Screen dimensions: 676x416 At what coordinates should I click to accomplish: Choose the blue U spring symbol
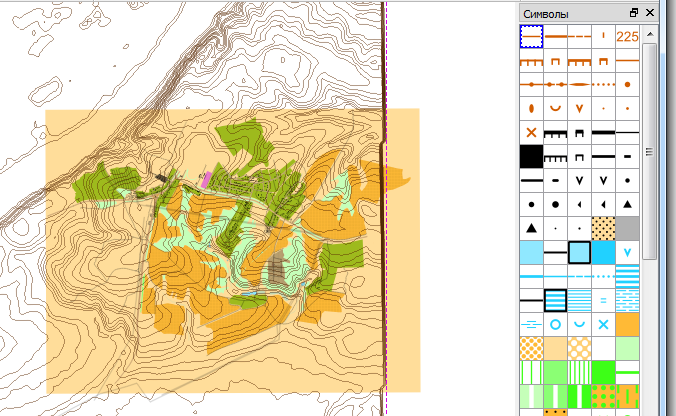coord(579,324)
